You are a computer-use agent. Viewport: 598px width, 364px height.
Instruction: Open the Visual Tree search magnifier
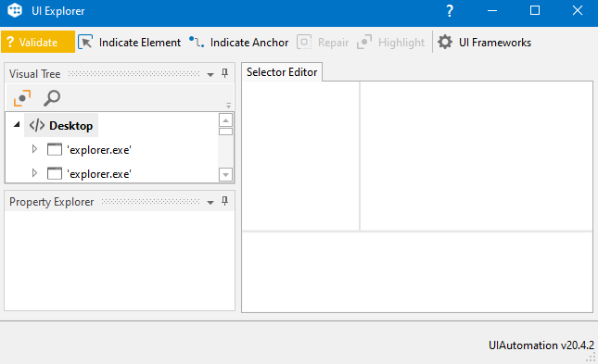(52, 98)
